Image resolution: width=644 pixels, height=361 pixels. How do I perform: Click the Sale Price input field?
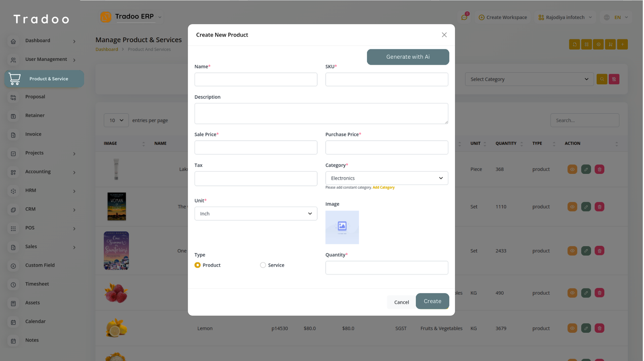coord(256,148)
